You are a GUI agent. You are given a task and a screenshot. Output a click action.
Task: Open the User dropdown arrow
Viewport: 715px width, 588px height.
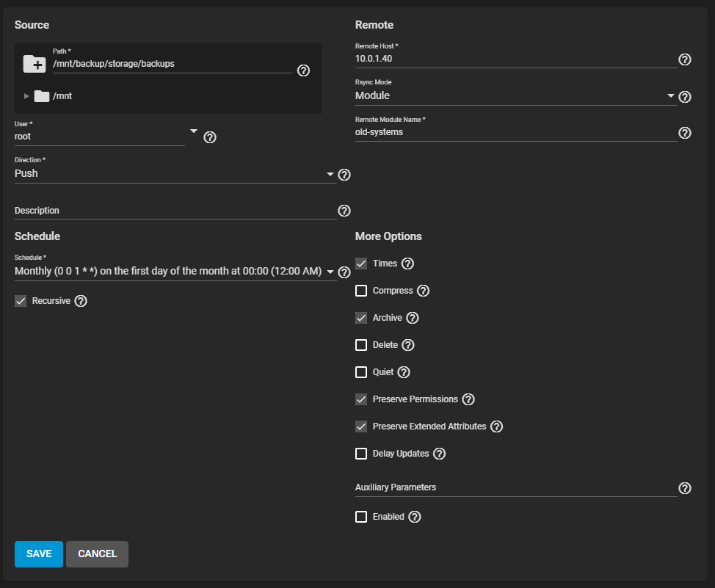tap(194, 131)
